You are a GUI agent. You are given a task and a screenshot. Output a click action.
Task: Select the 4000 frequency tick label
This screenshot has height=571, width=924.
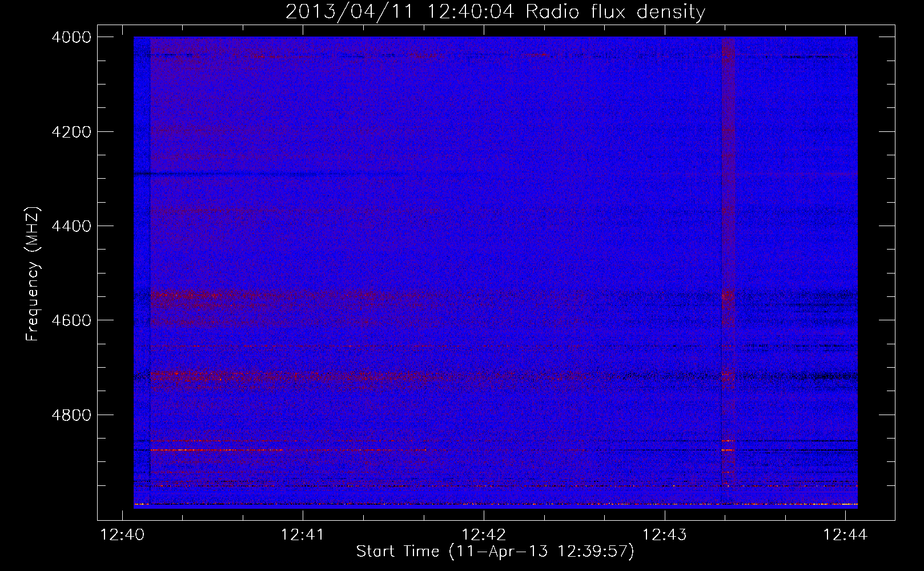coord(71,37)
